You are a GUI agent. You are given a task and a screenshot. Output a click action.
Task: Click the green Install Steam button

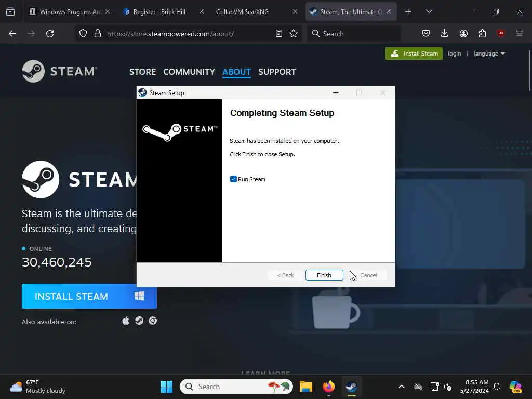pos(414,54)
